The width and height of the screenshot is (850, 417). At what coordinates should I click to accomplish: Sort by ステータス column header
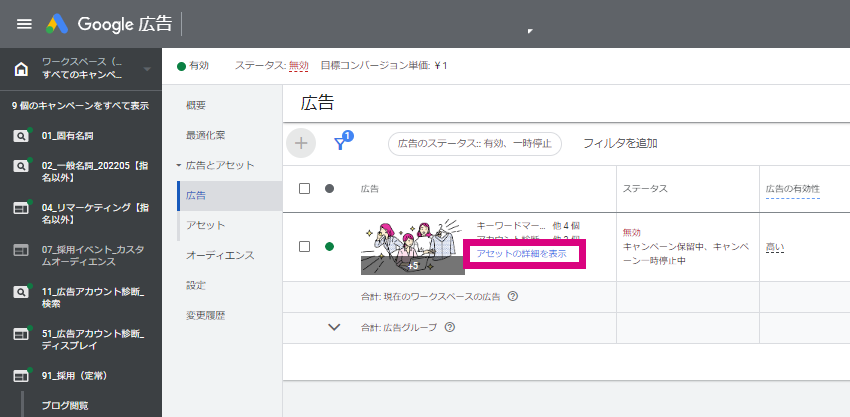[x=645, y=188]
